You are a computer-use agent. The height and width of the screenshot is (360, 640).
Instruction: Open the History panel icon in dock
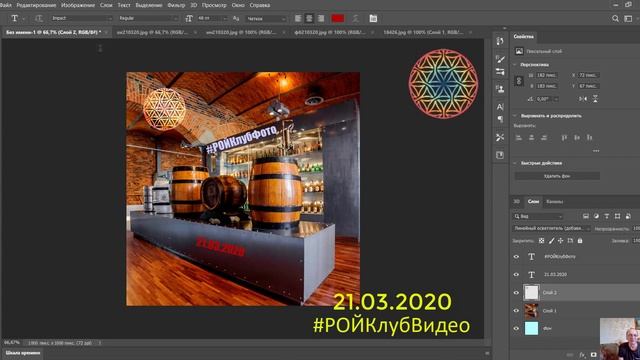pos(500,41)
